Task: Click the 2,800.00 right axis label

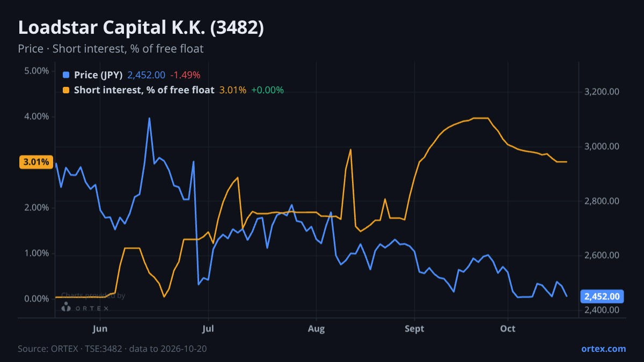Action: (x=602, y=201)
